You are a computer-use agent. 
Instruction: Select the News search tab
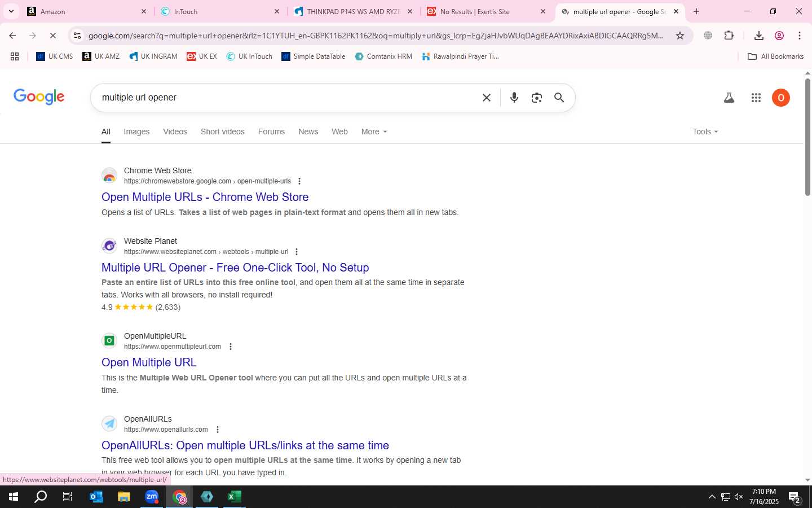point(308,132)
